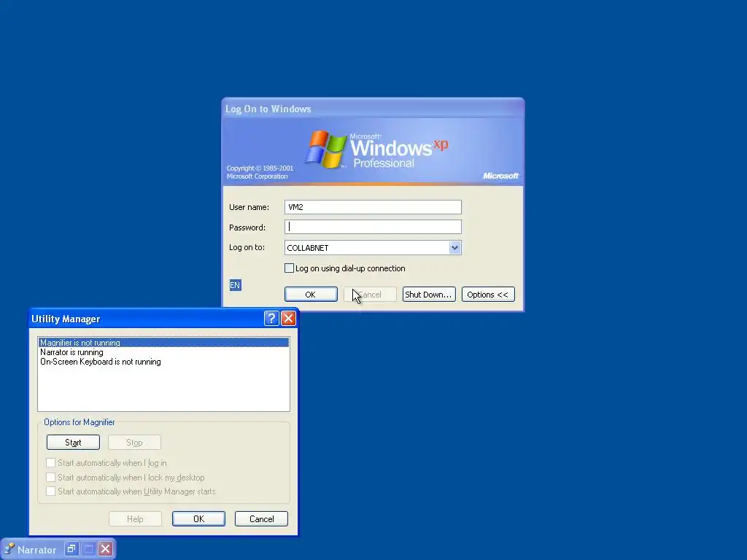This screenshot has height=560, width=747.
Task: Cancel the Utility Manager dialog
Action: pyautogui.click(x=262, y=519)
